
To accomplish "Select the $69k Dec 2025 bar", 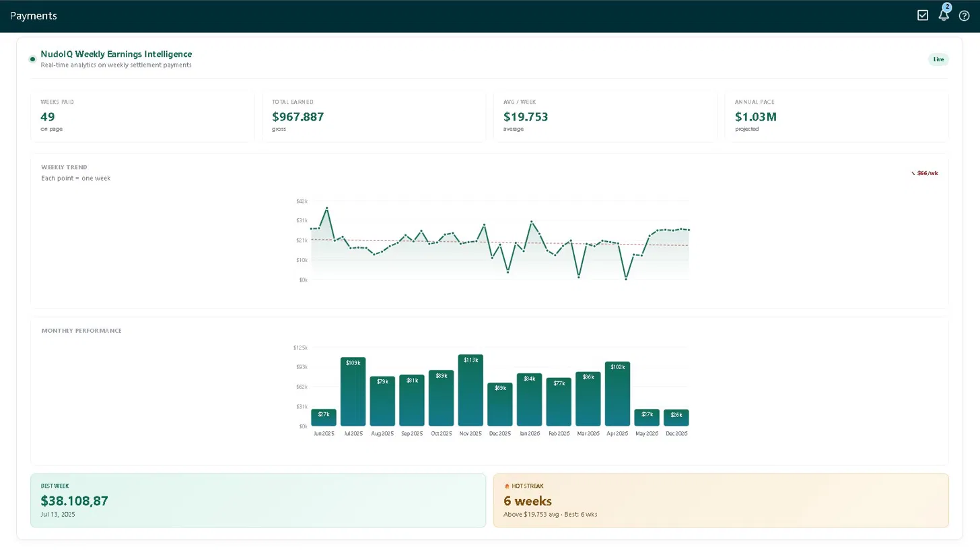I will click(500, 405).
